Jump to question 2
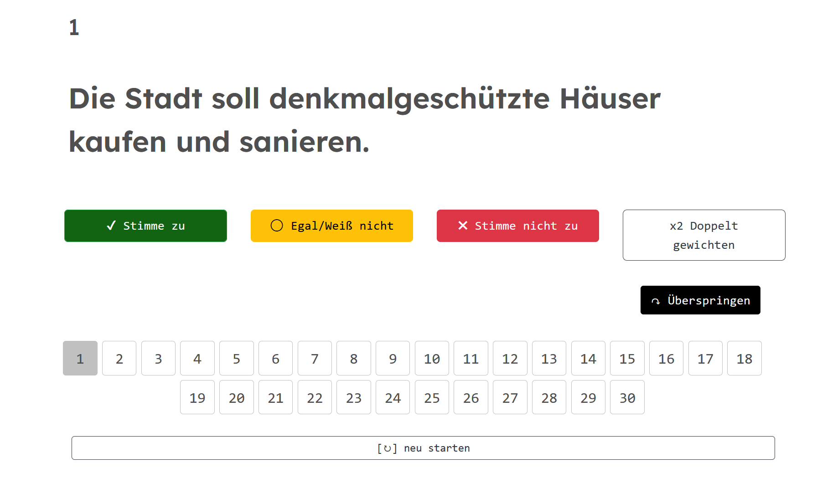 pyautogui.click(x=119, y=359)
